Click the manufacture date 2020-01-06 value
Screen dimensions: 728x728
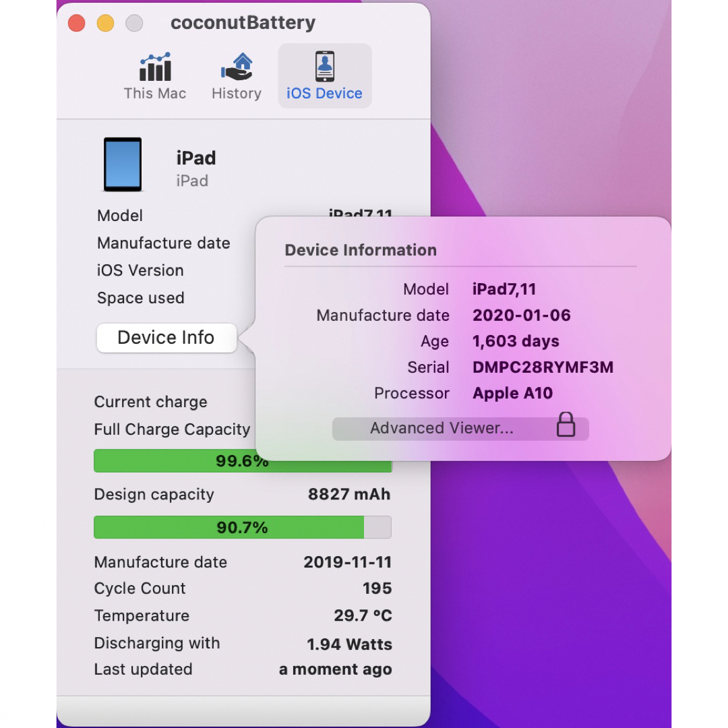521,315
